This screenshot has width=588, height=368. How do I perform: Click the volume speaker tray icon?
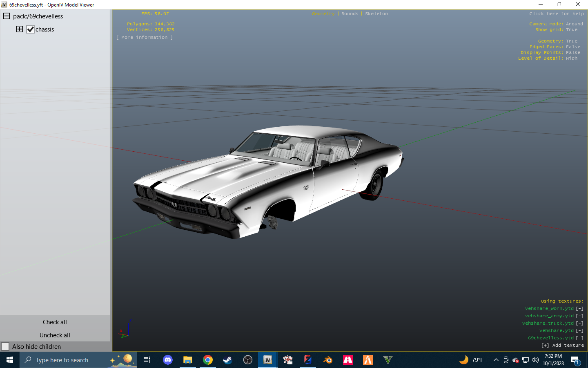(535, 360)
